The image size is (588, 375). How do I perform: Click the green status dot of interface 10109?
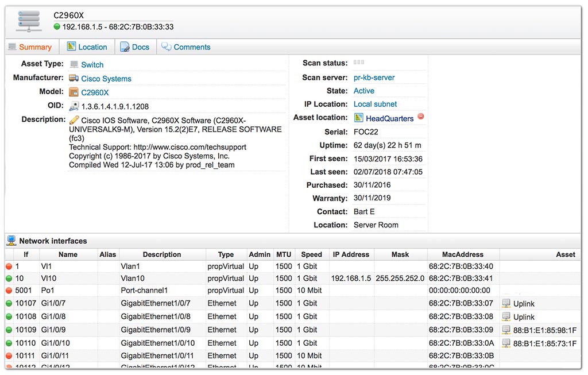point(9,330)
